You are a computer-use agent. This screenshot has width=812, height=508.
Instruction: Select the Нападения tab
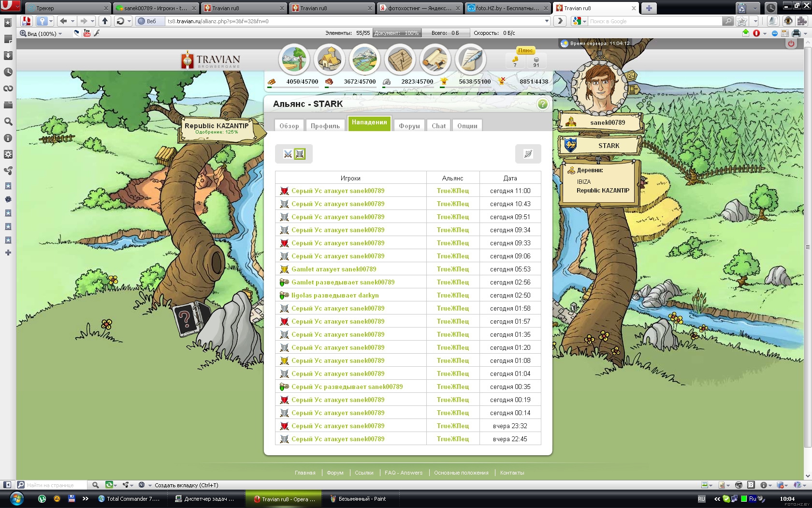pos(369,123)
